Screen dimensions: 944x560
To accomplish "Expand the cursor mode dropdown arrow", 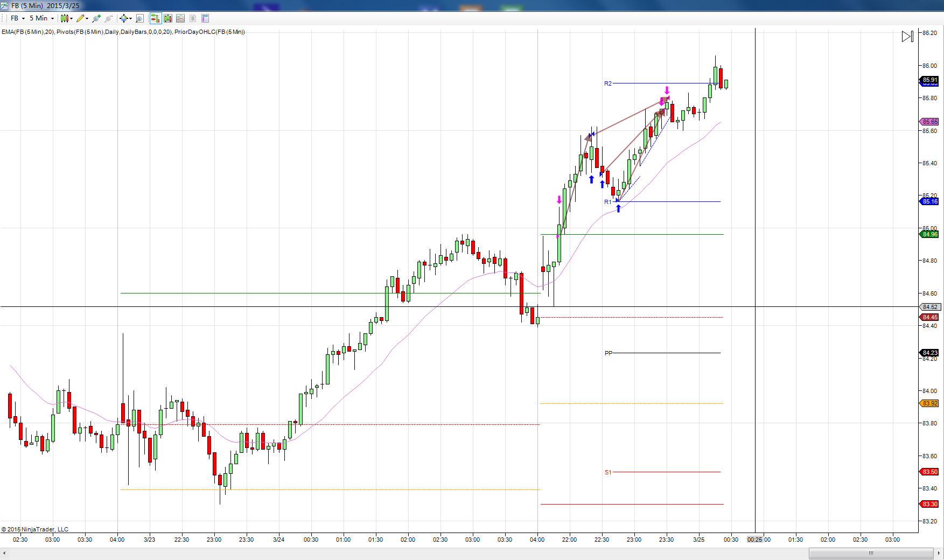I will click(x=130, y=18).
